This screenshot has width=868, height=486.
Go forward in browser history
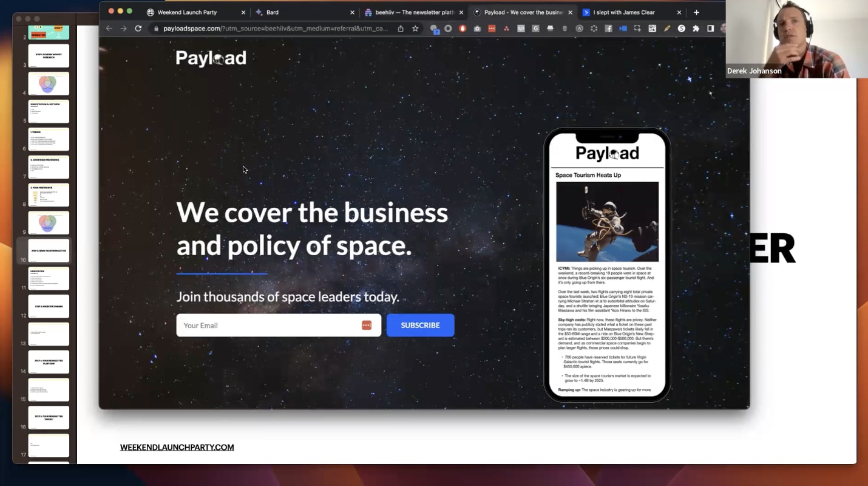click(x=124, y=29)
